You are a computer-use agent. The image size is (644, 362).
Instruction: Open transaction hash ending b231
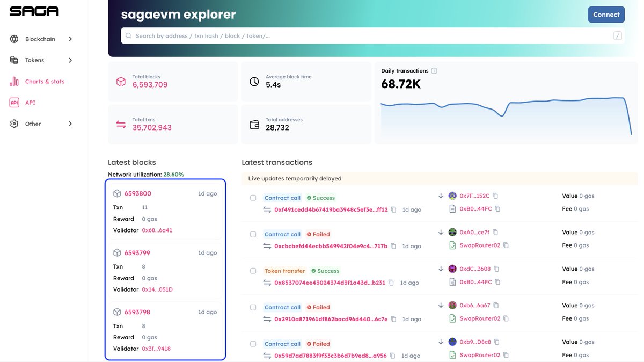pos(330,283)
